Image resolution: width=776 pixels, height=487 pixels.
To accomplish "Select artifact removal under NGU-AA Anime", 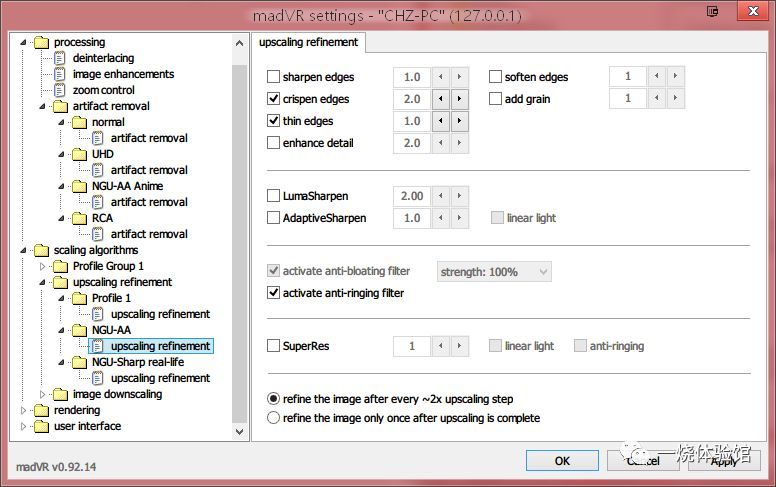I will point(149,202).
